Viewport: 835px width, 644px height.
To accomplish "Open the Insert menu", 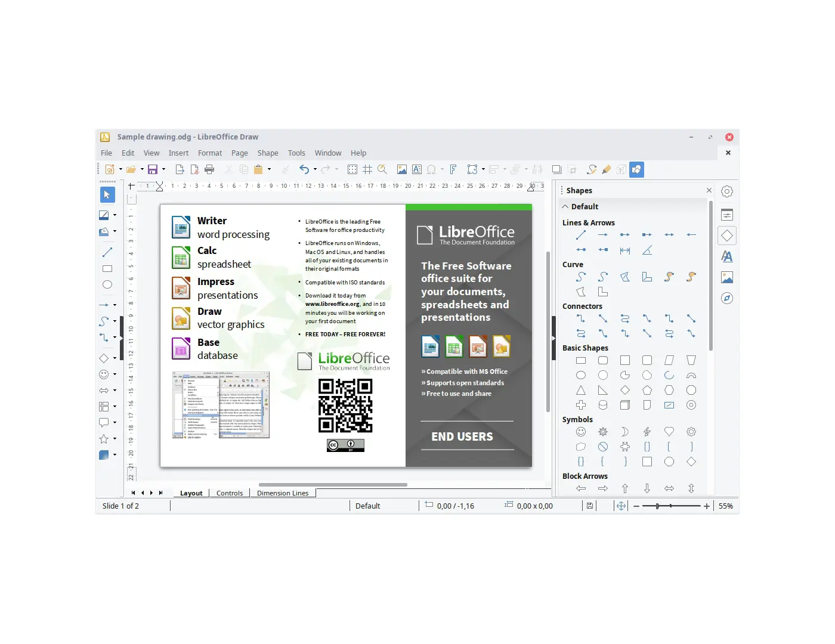I will coord(178,153).
